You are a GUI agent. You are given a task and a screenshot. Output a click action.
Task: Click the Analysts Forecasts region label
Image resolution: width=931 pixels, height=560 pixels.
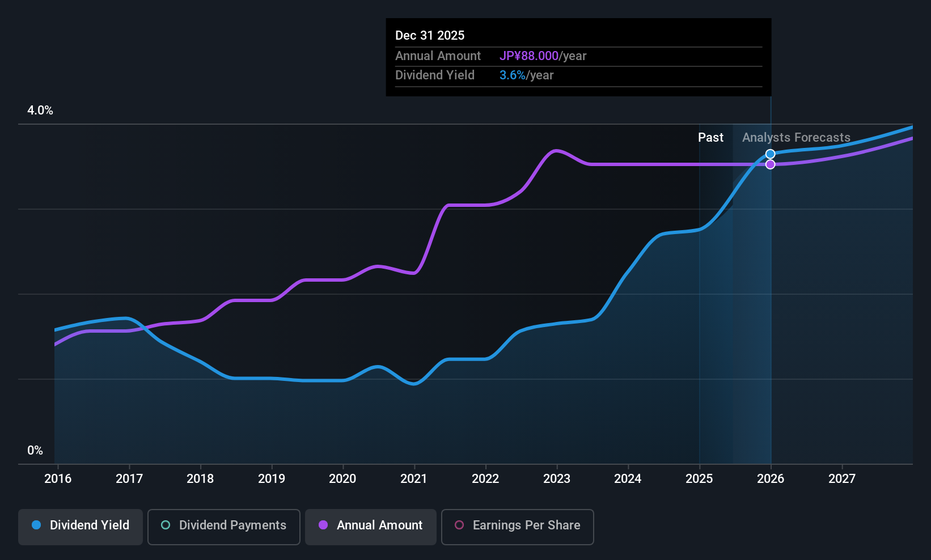coord(796,138)
